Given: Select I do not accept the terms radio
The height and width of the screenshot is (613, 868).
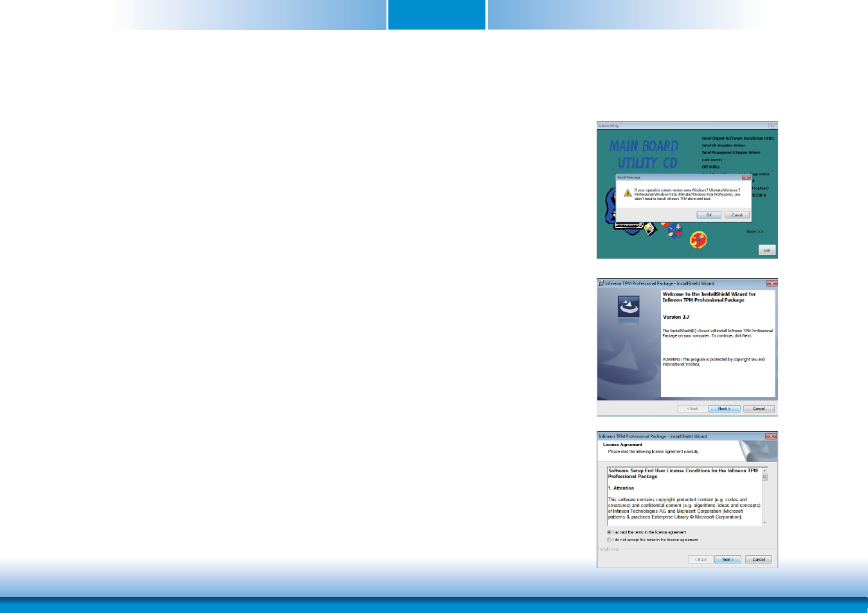Looking at the screenshot, I should click(609, 540).
